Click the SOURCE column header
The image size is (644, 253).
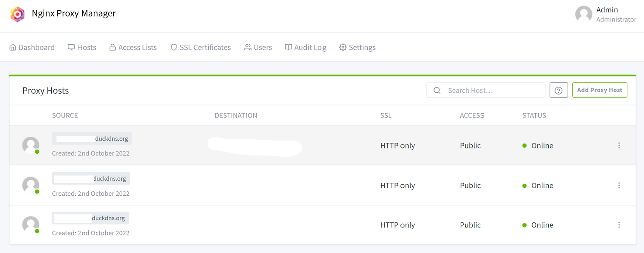pos(65,115)
